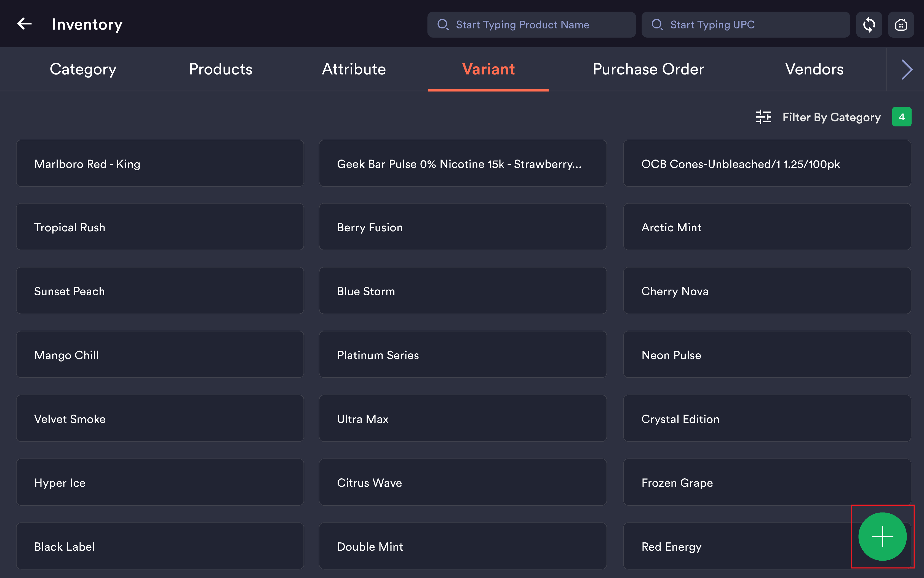The image size is (924, 578).
Task: Open the Filter By Category dropdown
Action: pyautogui.click(x=831, y=117)
